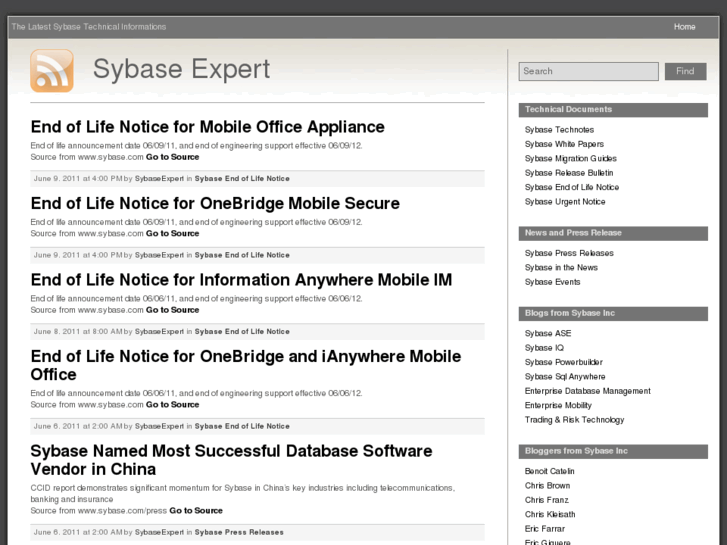
Task: Open Enterprise Database Management blog link
Action: 587,391
